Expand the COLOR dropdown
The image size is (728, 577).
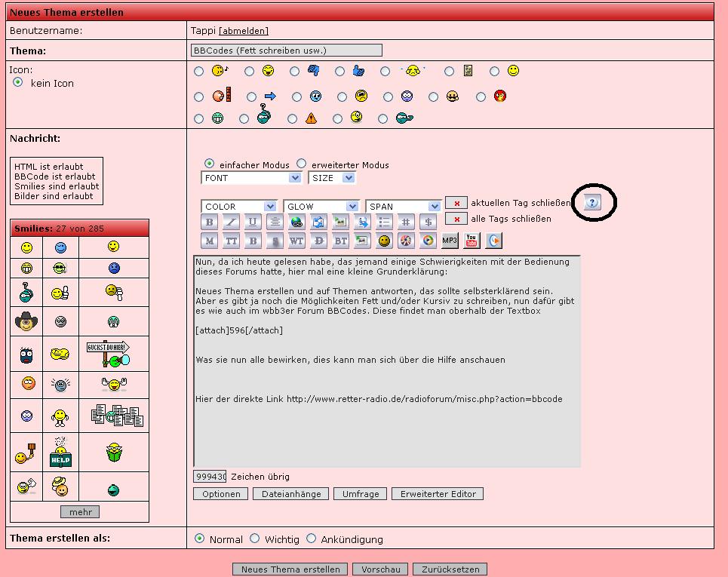click(239, 207)
